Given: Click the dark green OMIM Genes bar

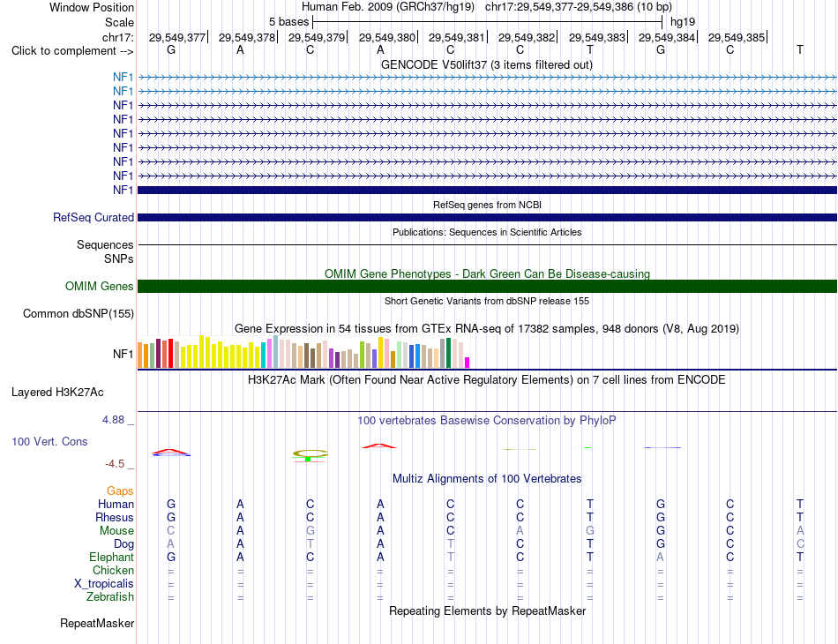Looking at the screenshot, I should click(x=487, y=286).
